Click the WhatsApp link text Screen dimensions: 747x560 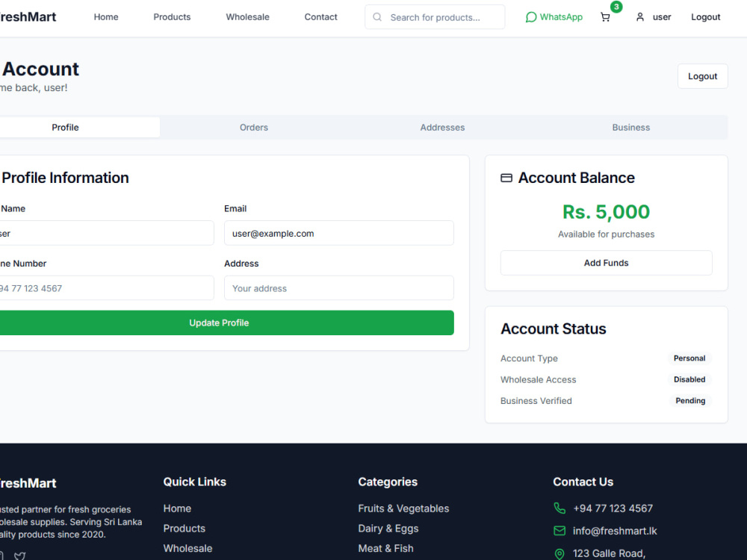561,17
